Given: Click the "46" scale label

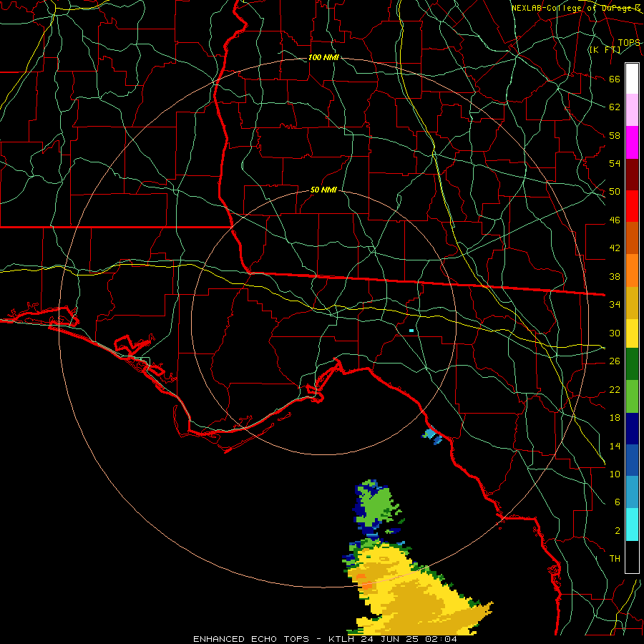Looking at the screenshot, I should 615,220.
